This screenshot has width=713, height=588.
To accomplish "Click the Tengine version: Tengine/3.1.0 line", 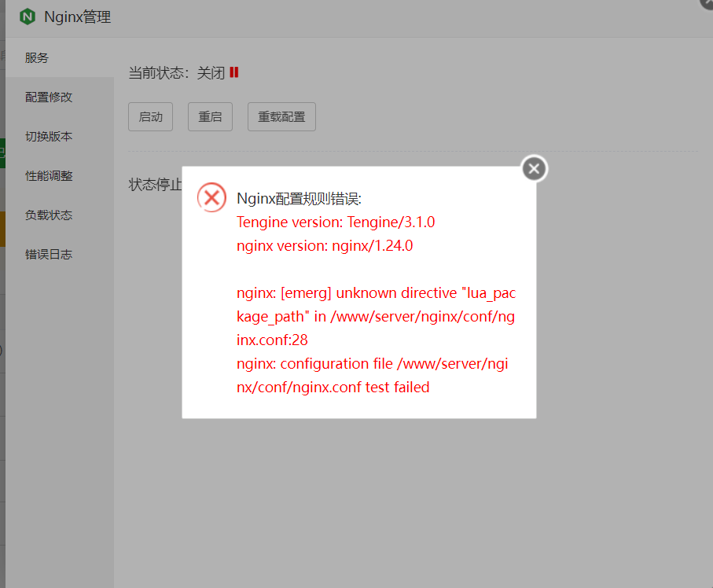I will tap(336, 222).
